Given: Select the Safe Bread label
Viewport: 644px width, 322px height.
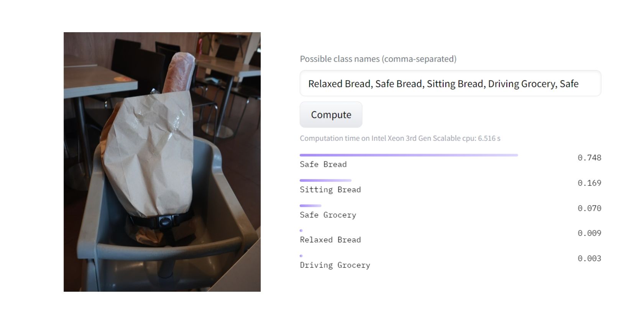Looking at the screenshot, I should click(x=323, y=164).
